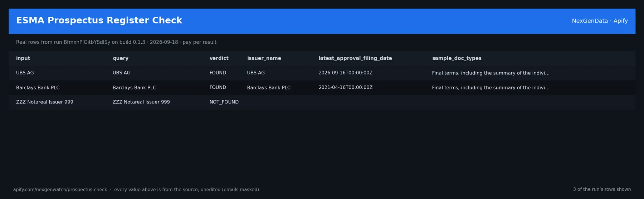Select UBS AG in issuer_name column
The width and height of the screenshot is (644, 199).
(256, 73)
